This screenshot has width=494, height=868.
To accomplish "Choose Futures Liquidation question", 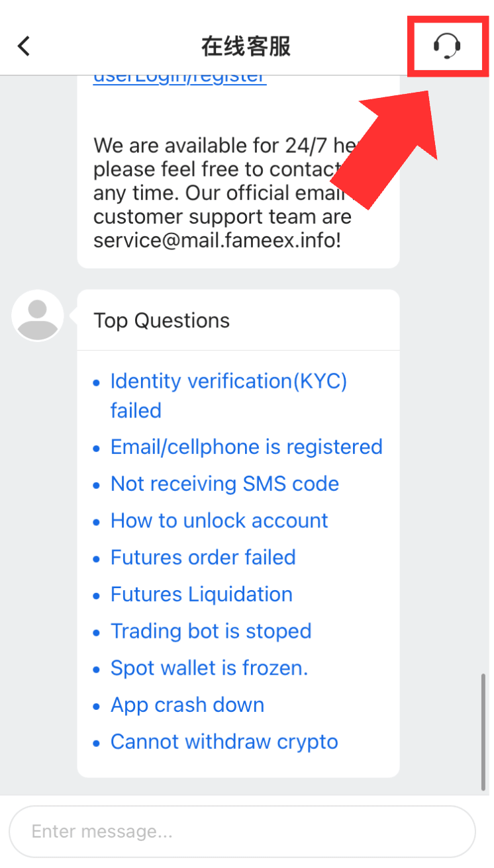I will (x=201, y=594).
